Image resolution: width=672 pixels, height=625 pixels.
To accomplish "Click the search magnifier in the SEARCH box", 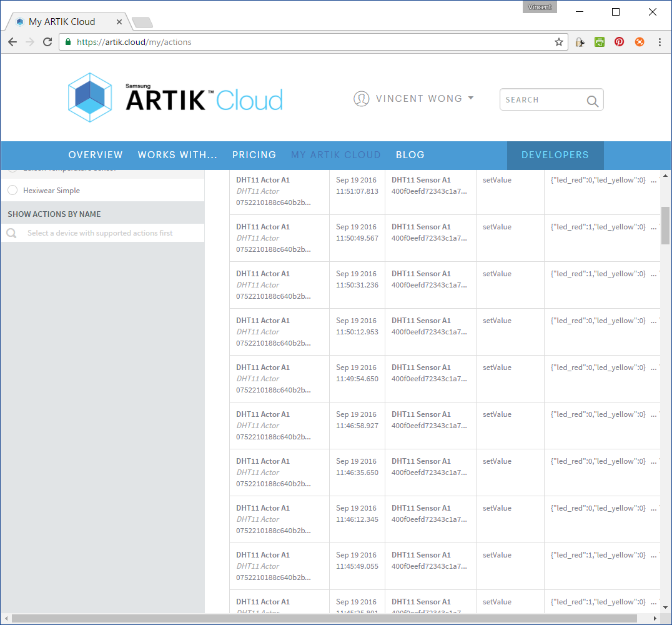I will [592, 100].
